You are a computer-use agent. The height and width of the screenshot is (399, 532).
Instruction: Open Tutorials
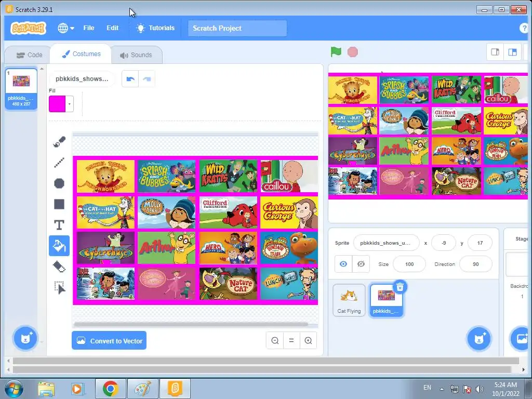pos(155,28)
